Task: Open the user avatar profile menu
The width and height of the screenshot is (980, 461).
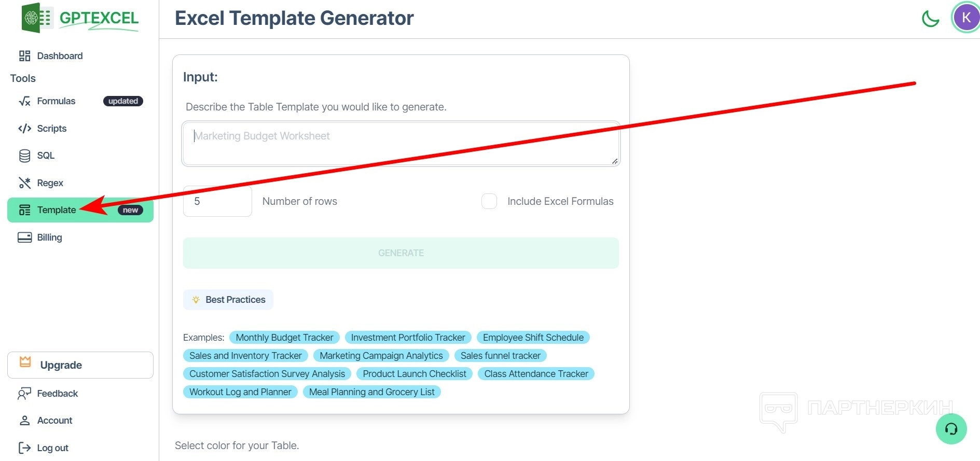Action: 965,18
